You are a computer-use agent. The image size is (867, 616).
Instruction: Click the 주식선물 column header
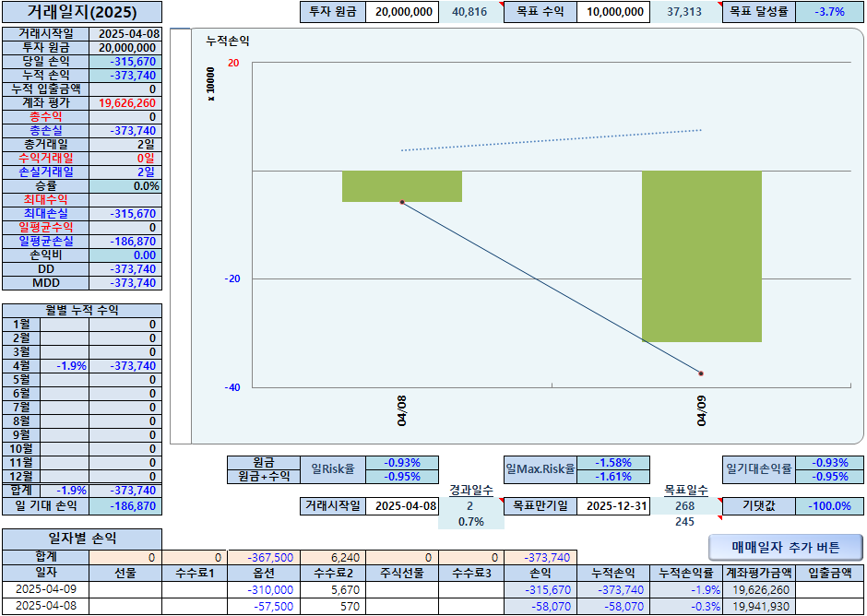pos(402,573)
